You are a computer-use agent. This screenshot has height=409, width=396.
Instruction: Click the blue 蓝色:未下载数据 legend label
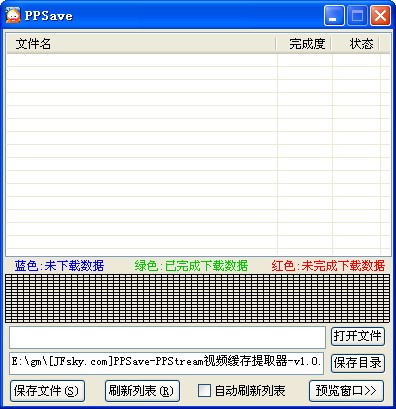[59, 266]
